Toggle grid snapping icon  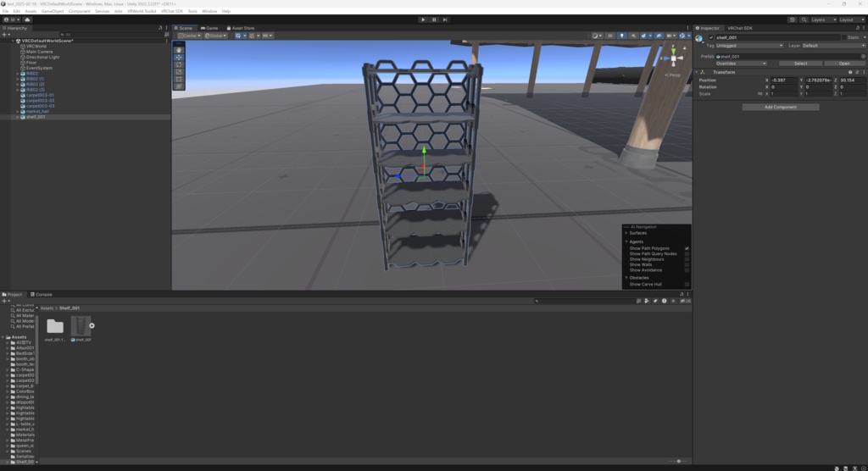(253, 36)
